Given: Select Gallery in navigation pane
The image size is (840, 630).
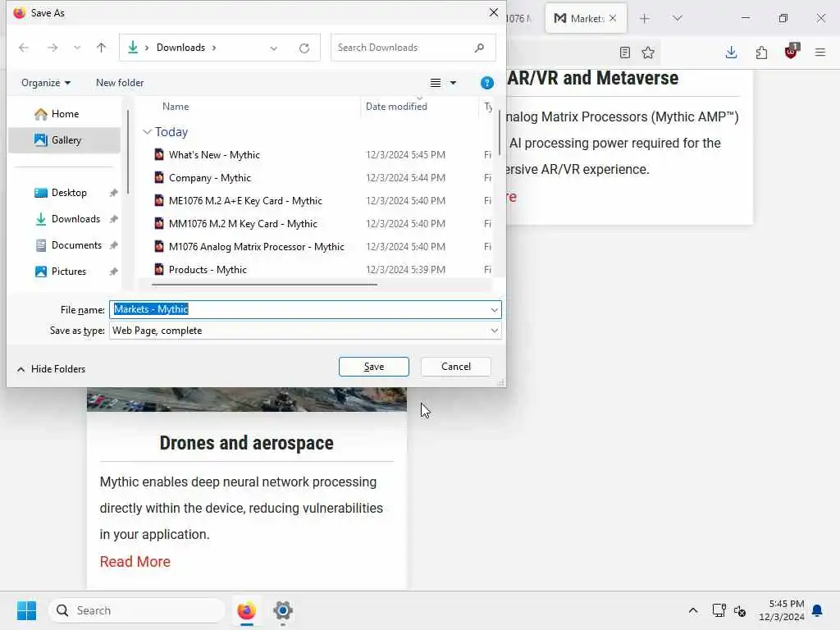Looking at the screenshot, I should (64, 139).
